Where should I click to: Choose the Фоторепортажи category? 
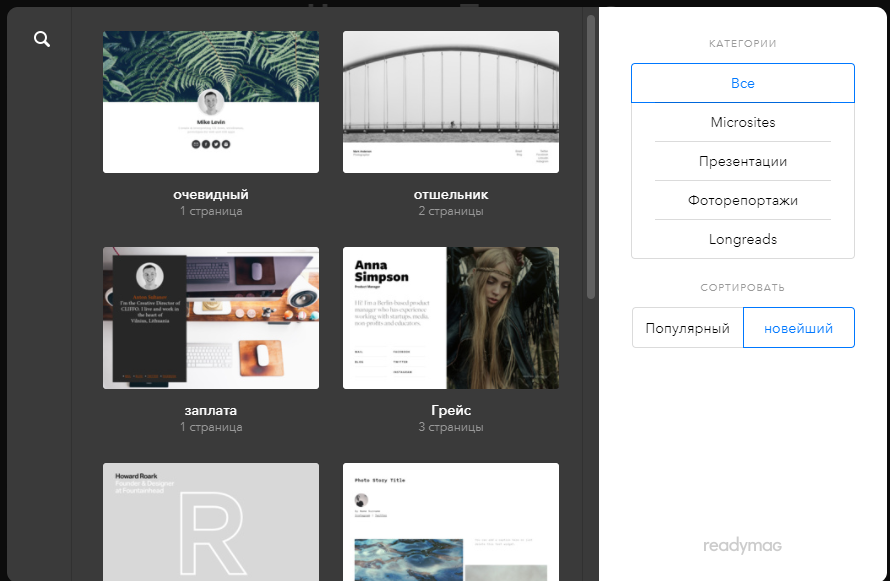point(742,200)
